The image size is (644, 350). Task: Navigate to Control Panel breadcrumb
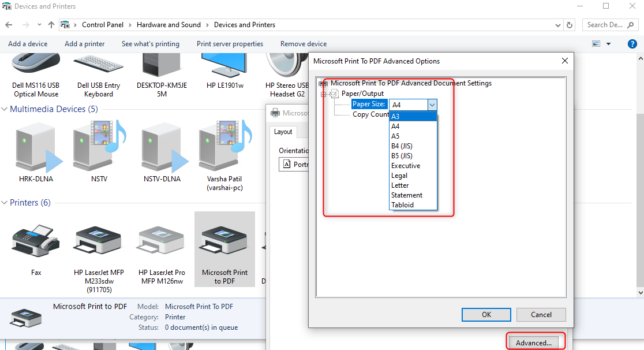click(103, 25)
